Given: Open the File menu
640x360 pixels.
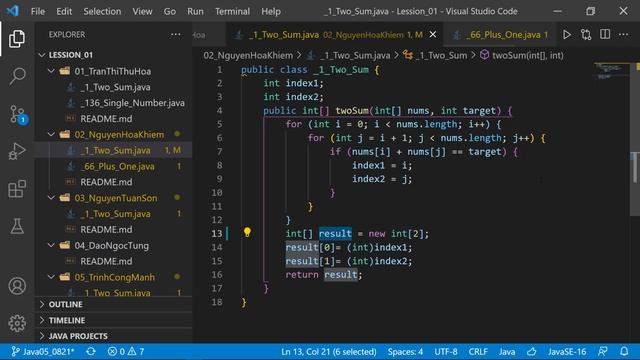Looking at the screenshot, I should 38,11.
